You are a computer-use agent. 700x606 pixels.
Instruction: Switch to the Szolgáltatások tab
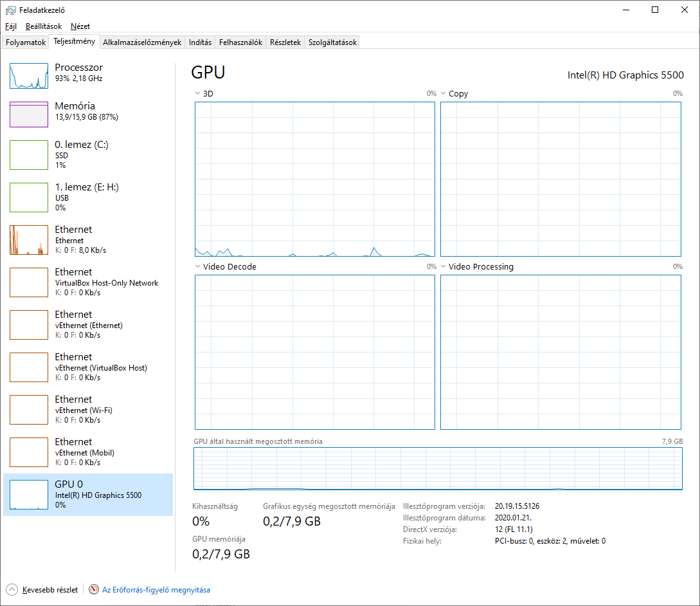point(332,42)
